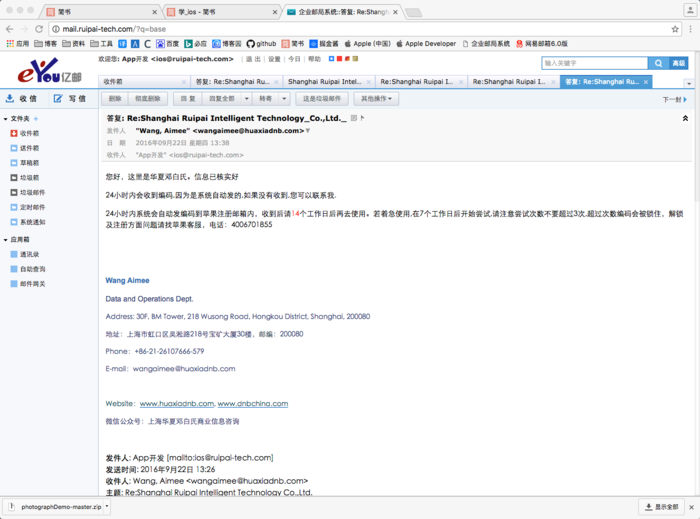Select the gold theme color swatch
Image resolution: width=700 pixels, height=519 pixels.
355,58
